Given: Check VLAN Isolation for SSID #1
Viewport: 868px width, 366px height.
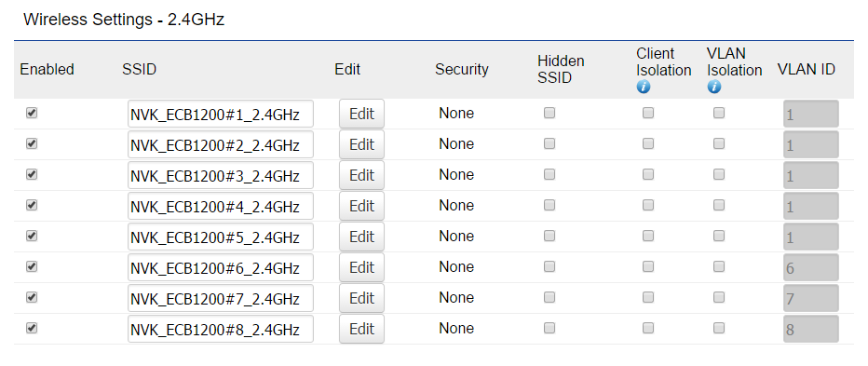Looking at the screenshot, I should click(x=719, y=113).
